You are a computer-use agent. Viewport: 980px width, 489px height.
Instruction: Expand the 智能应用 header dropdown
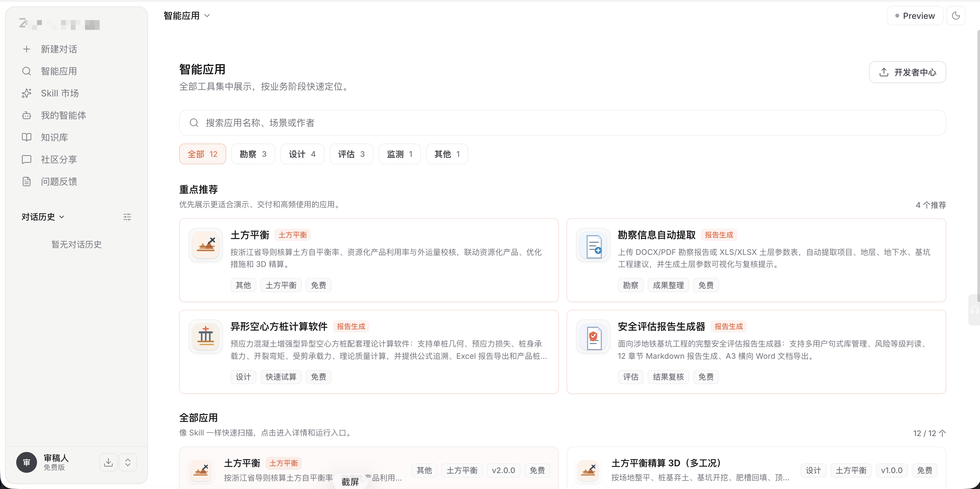(187, 16)
